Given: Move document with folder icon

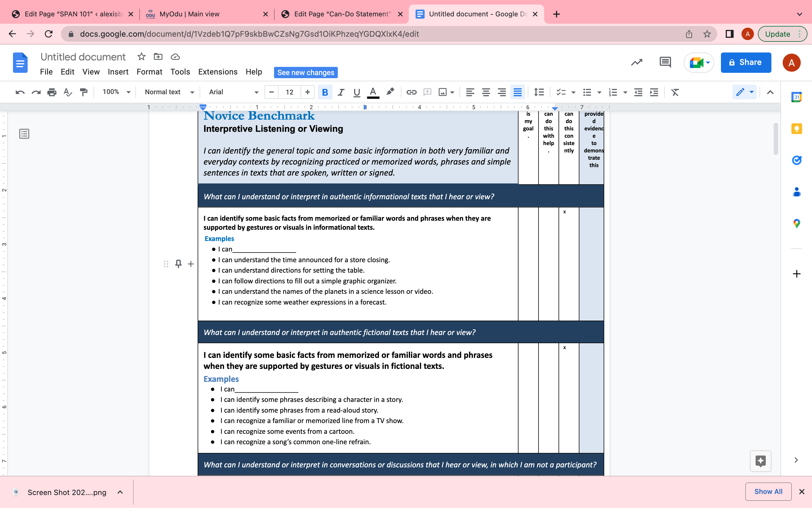Looking at the screenshot, I should (x=158, y=56).
